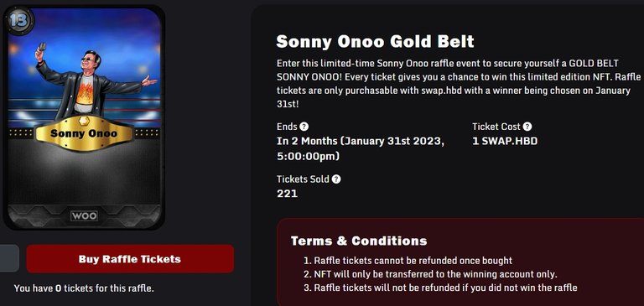The image size is (644, 306).
Task: Click the NFT transfer term line
Action: tap(430, 274)
